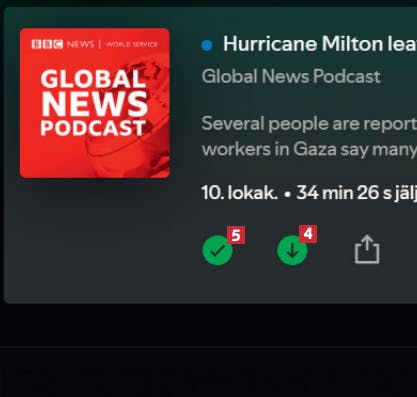Go to Global News Podcast show link
Image resolution: width=417 pixels, height=397 pixels.
[x=291, y=76]
